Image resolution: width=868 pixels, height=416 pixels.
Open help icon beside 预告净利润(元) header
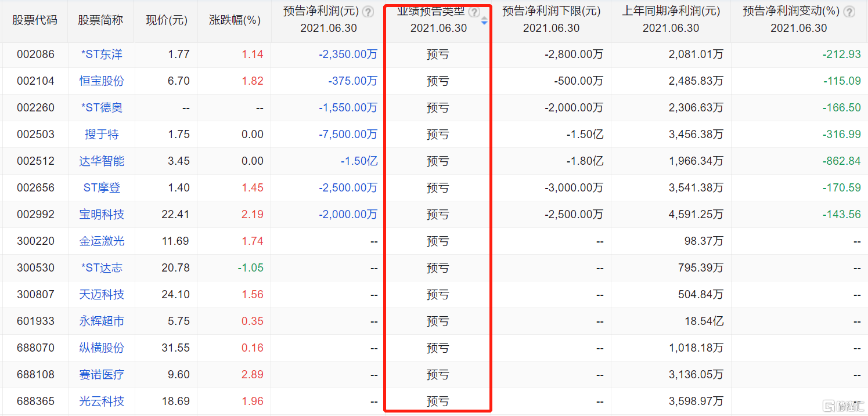click(368, 12)
